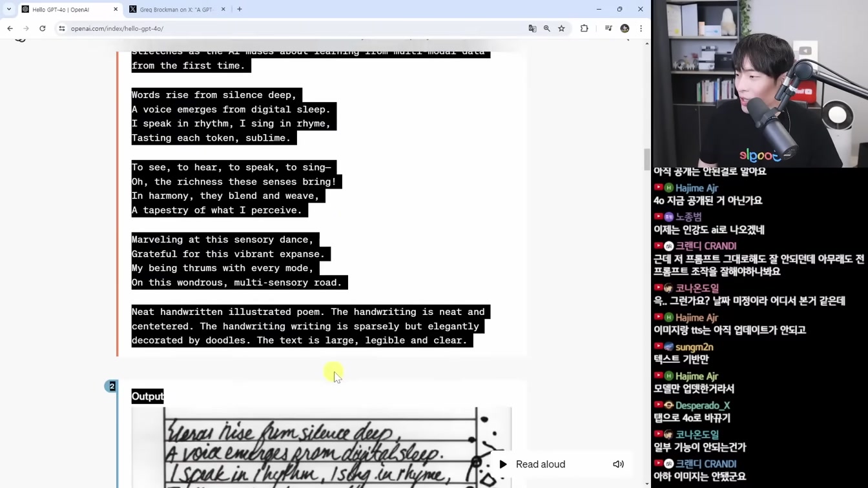Minimize the Chrome browser window
868x488 pixels.
[599, 9]
